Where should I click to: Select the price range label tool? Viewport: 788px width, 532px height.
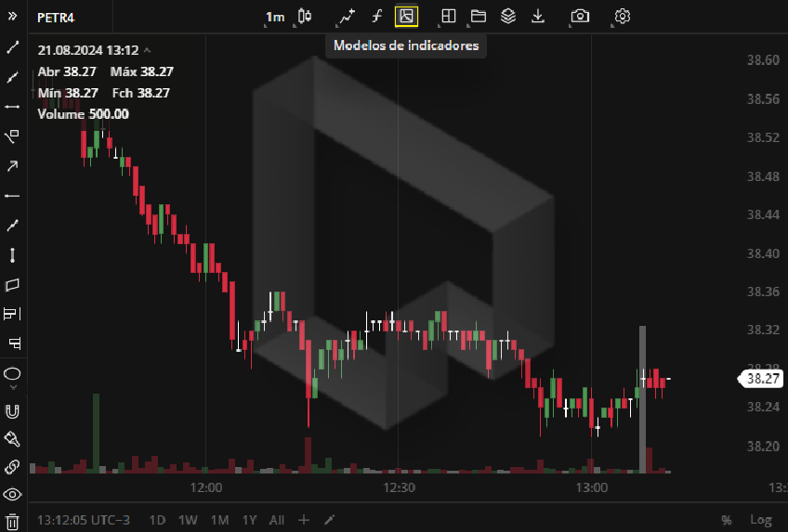15,344
